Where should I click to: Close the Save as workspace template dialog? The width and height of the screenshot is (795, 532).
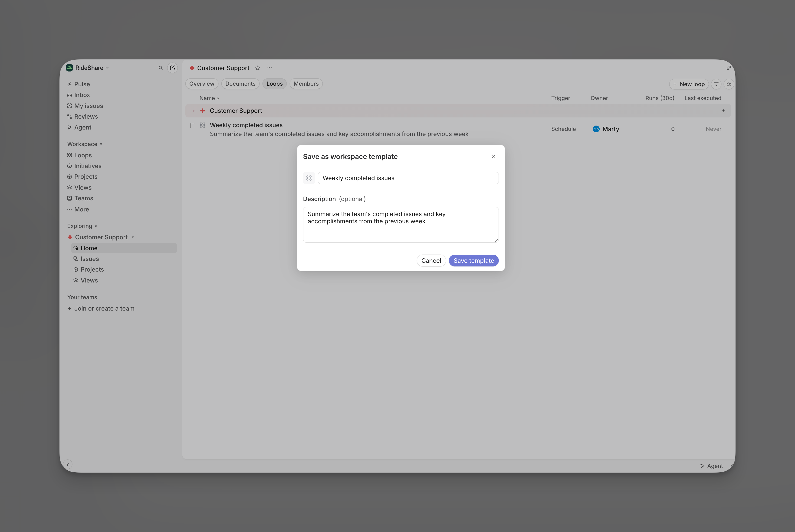(494, 156)
